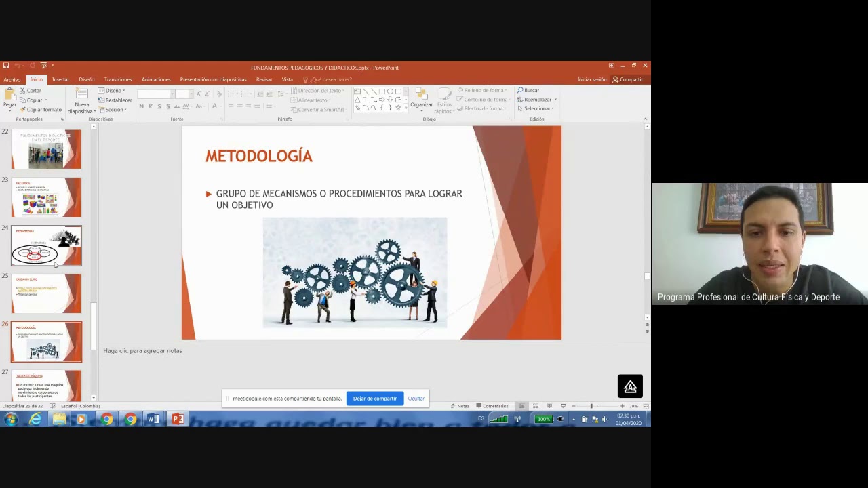Click the Buscar magnifier command
This screenshot has width=868, height=488.
pyautogui.click(x=528, y=90)
